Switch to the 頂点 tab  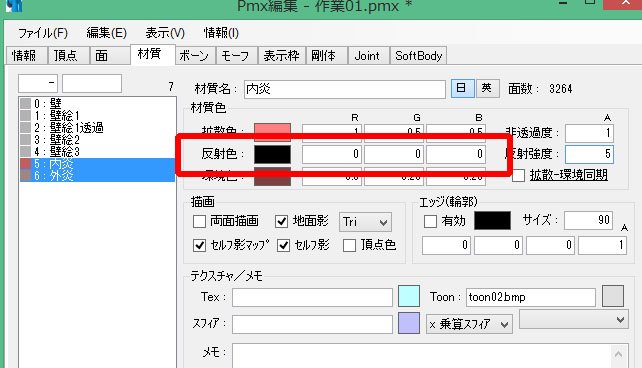[68, 56]
